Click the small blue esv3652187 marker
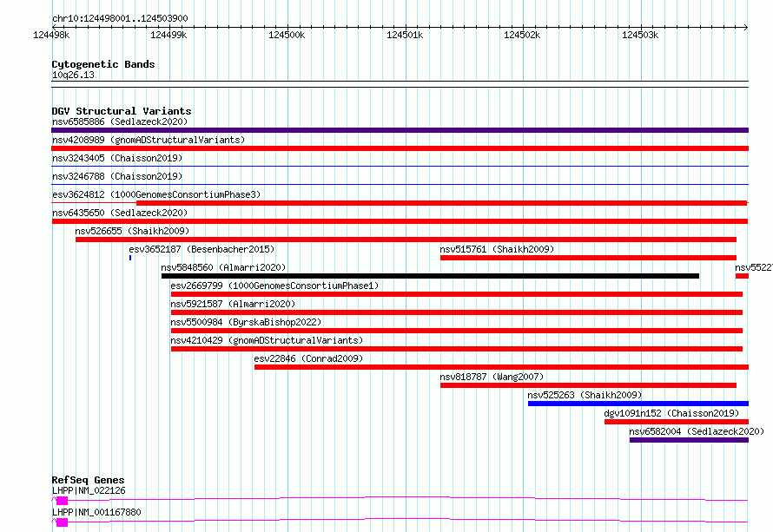Image resolution: width=773 pixels, height=532 pixels. [x=130, y=258]
